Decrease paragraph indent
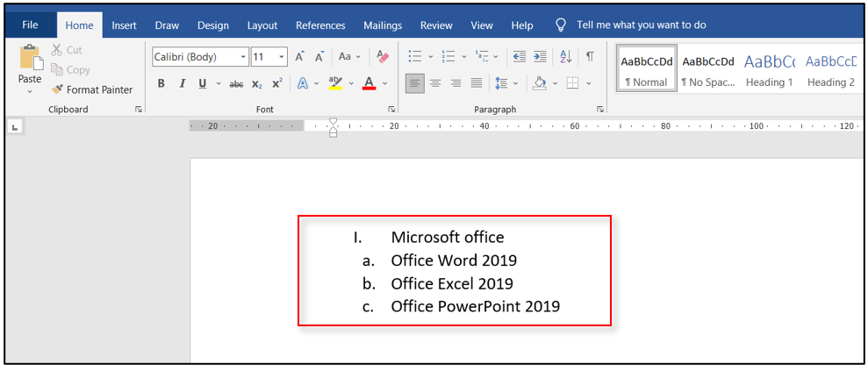 click(x=520, y=56)
